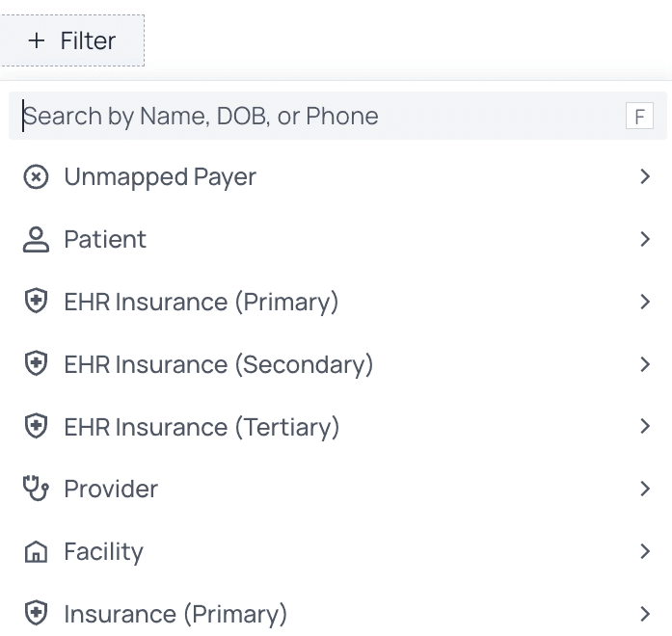Click the EHR Insurance (Primary) shield icon
Viewport: 672px width, 636px height.
coord(36,303)
